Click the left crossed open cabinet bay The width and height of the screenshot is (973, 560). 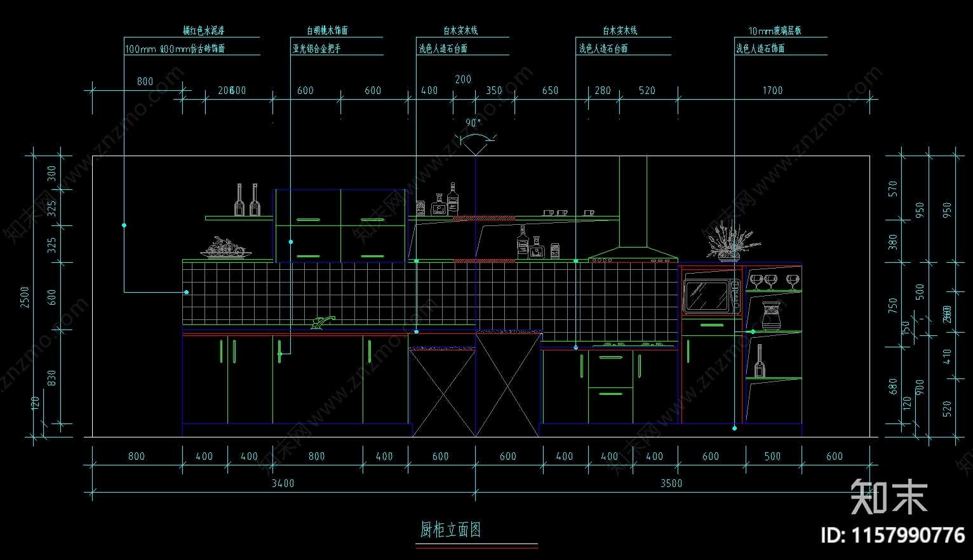click(442, 392)
